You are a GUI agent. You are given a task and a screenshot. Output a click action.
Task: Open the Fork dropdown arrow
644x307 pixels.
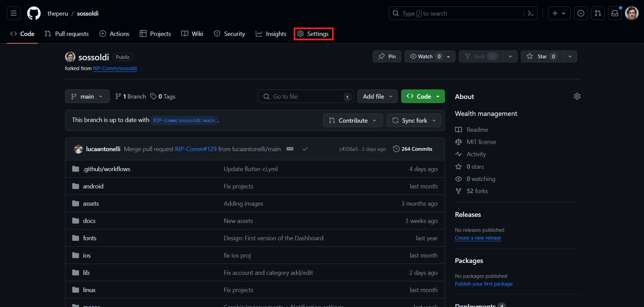pyautogui.click(x=510, y=56)
